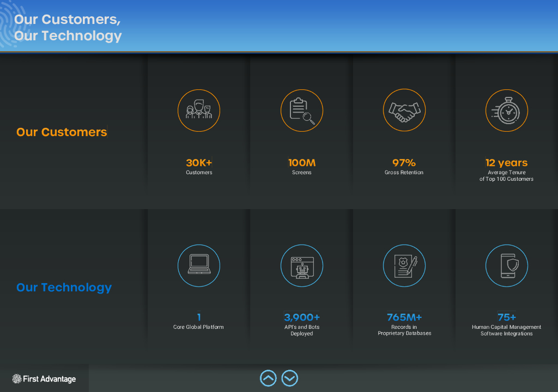Screen dimensions: 558x392
Task: Select the Our Technology heading
Action: click(x=64, y=287)
